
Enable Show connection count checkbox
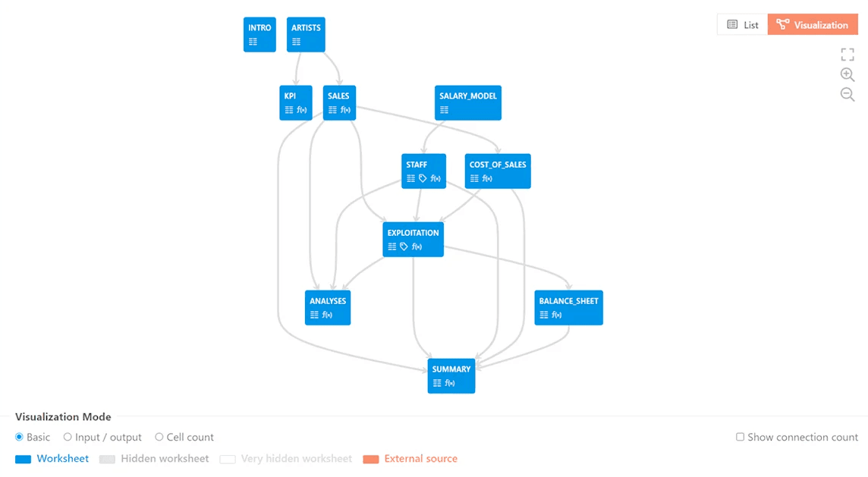click(x=740, y=438)
